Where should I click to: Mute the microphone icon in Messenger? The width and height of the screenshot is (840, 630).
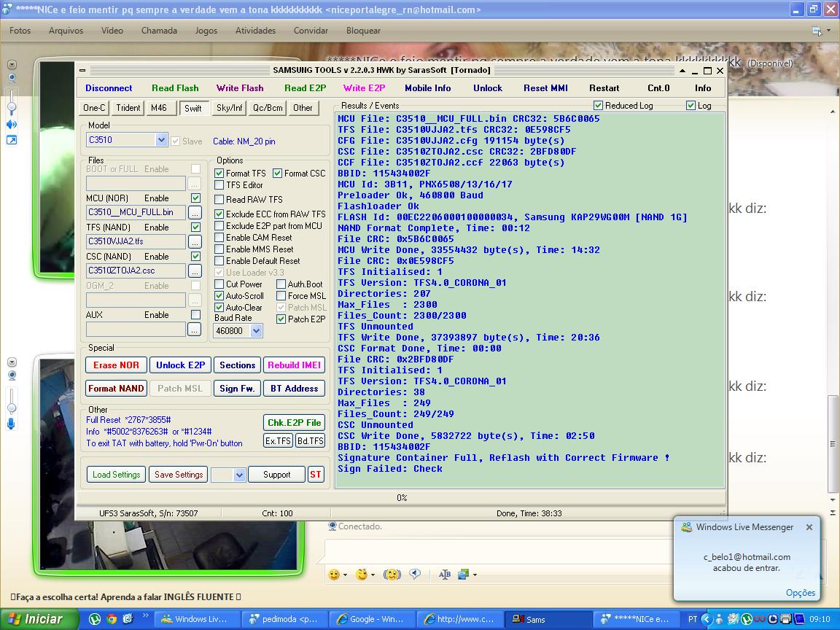click(x=12, y=424)
